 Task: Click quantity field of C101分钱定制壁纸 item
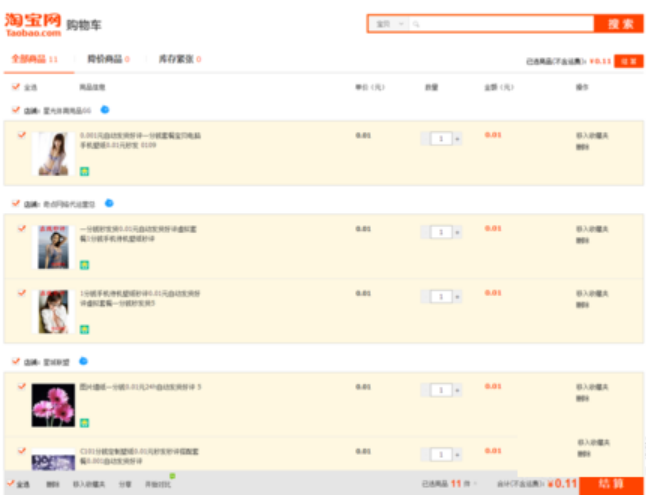441,455
